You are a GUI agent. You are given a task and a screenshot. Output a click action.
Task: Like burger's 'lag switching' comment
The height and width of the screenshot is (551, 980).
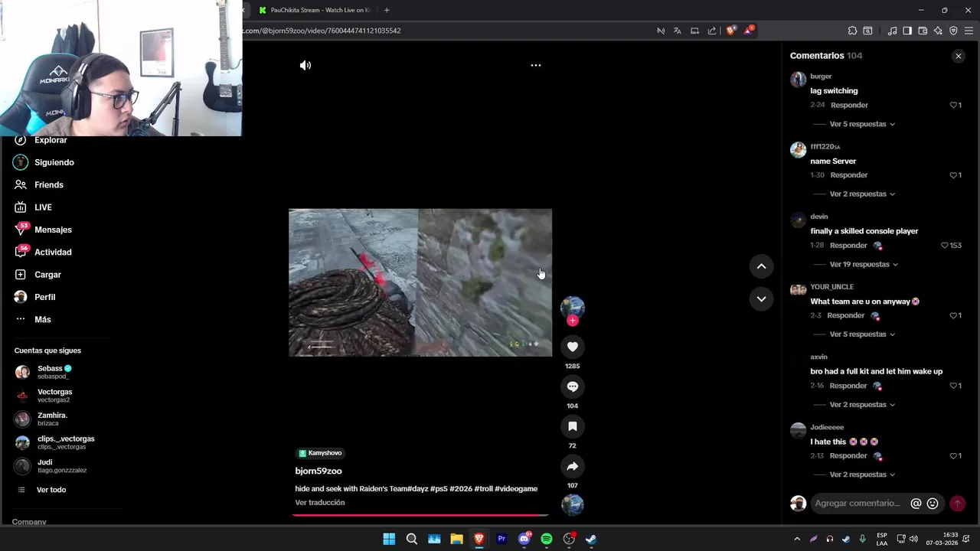[954, 105]
